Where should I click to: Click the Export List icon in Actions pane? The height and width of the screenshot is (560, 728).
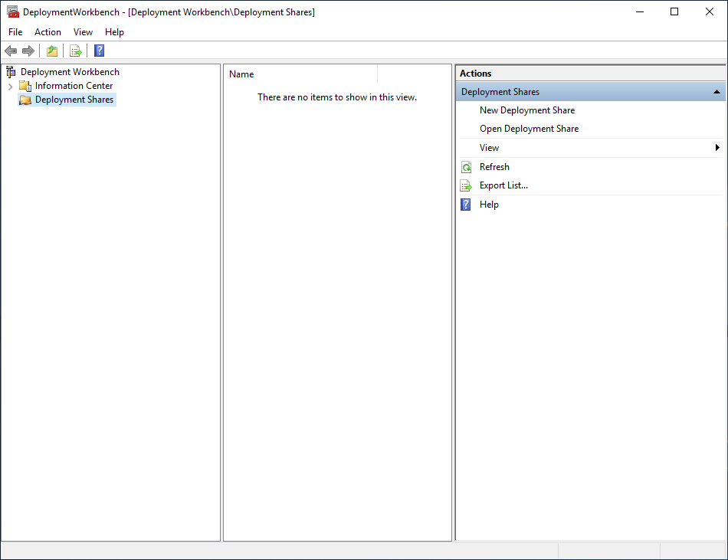466,185
